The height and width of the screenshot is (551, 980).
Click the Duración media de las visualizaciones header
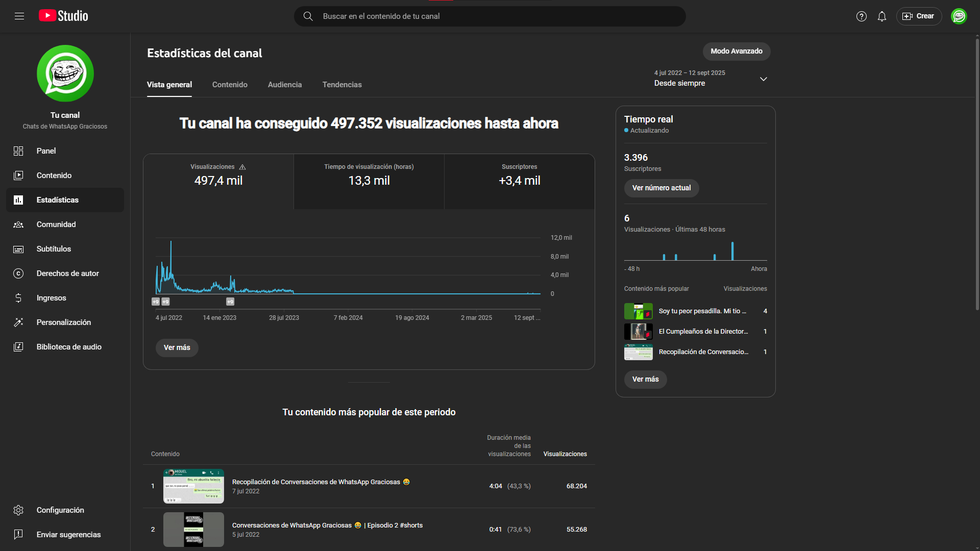tap(509, 446)
